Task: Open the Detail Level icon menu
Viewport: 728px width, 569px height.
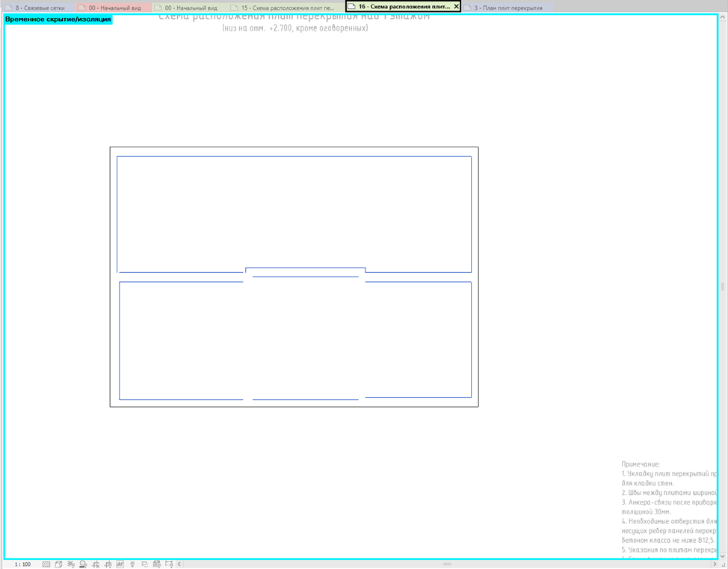Action: [x=46, y=565]
